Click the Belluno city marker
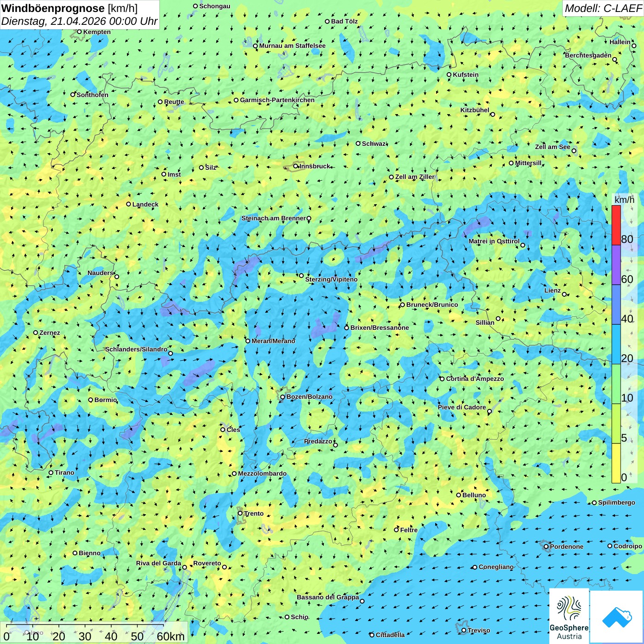This screenshot has width=644, height=644. click(x=458, y=495)
